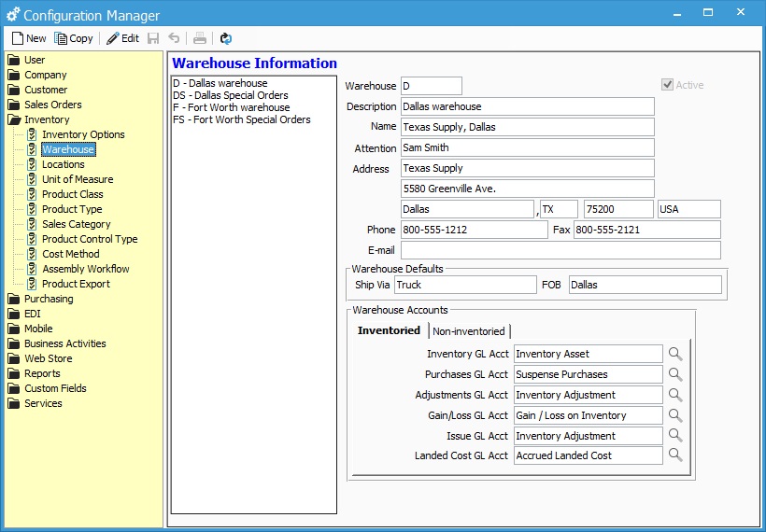Click the Phone field
This screenshot has width=766, height=532.
(475, 230)
